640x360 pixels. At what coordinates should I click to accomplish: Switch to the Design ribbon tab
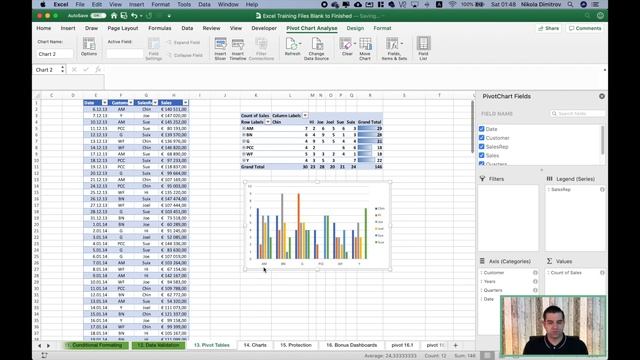(355, 28)
